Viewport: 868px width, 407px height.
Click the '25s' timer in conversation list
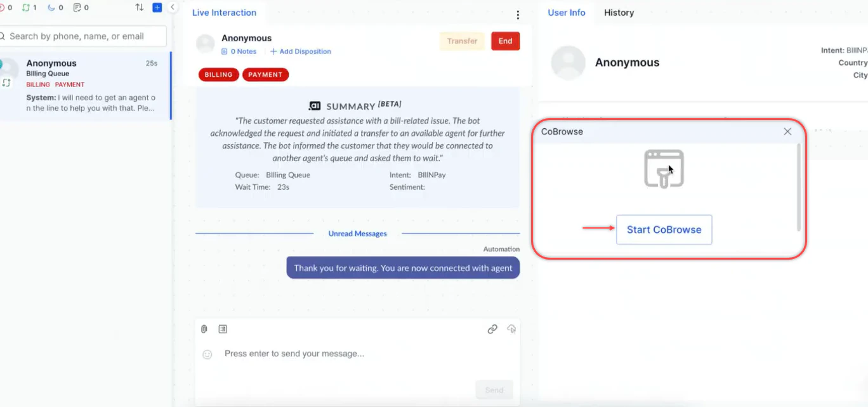(x=152, y=63)
